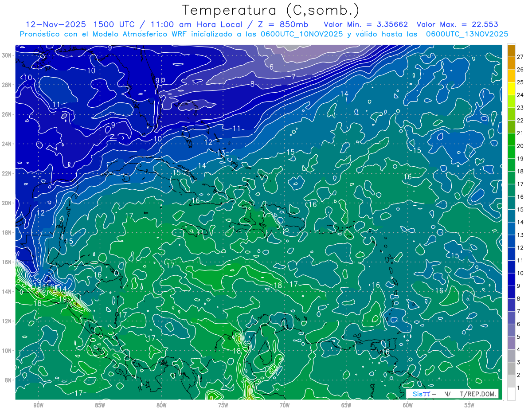Click "11:00 am Hora Local" text

pyautogui.click(x=197, y=24)
